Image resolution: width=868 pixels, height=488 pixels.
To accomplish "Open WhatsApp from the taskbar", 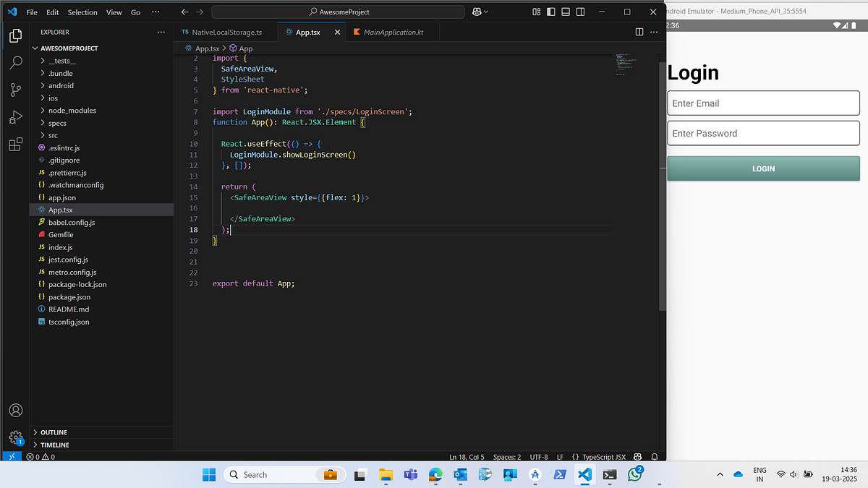I will click(634, 474).
